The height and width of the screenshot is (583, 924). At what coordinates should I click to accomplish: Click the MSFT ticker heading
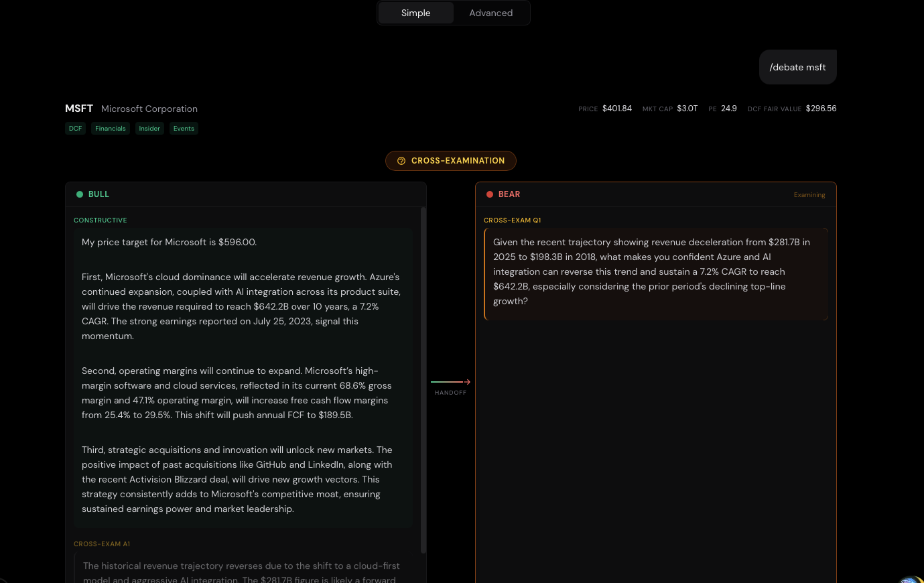pos(78,108)
